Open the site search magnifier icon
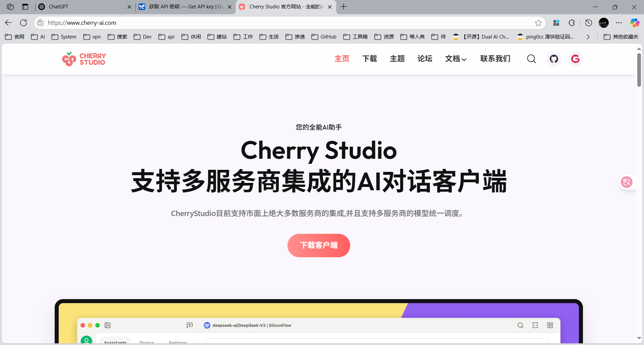This screenshot has width=644, height=345. pos(531,59)
